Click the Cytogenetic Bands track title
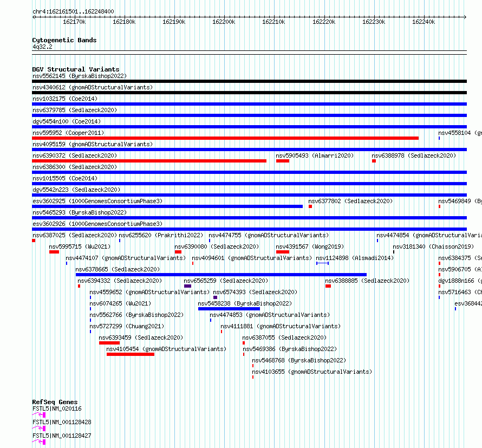The height and width of the screenshot is (448, 482). coord(64,40)
